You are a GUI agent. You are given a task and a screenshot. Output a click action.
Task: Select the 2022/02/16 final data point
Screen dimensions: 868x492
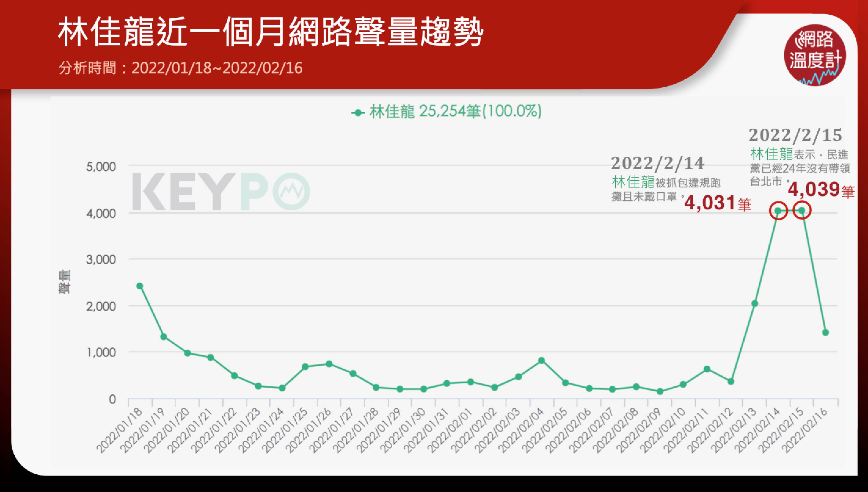826,332
